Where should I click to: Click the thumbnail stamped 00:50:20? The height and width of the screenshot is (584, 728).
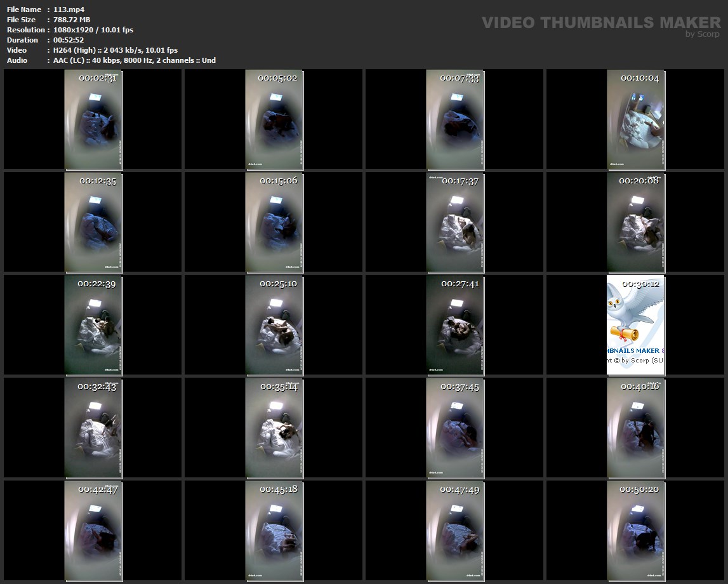(x=636, y=531)
